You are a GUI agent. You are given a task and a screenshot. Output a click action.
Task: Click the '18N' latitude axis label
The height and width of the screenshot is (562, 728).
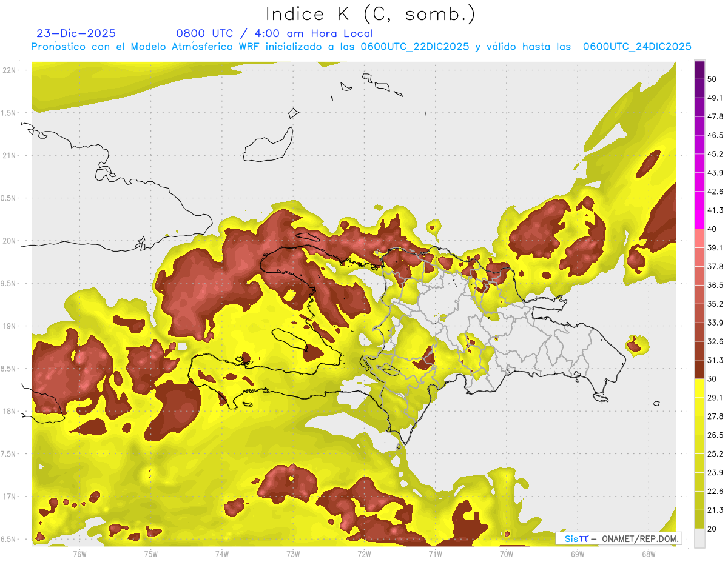pos(9,411)
